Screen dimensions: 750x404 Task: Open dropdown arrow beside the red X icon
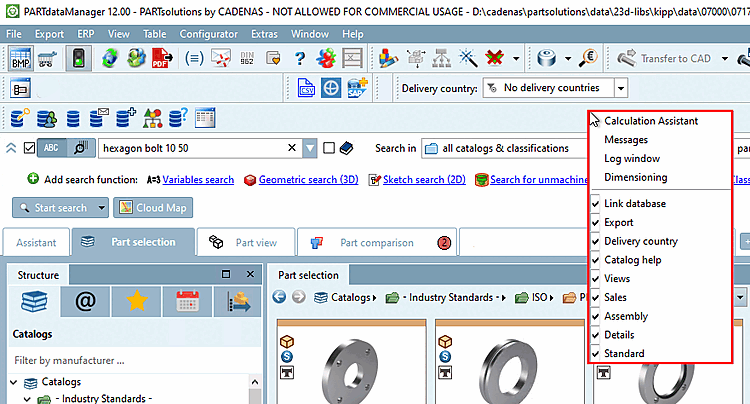click(516, 59)
